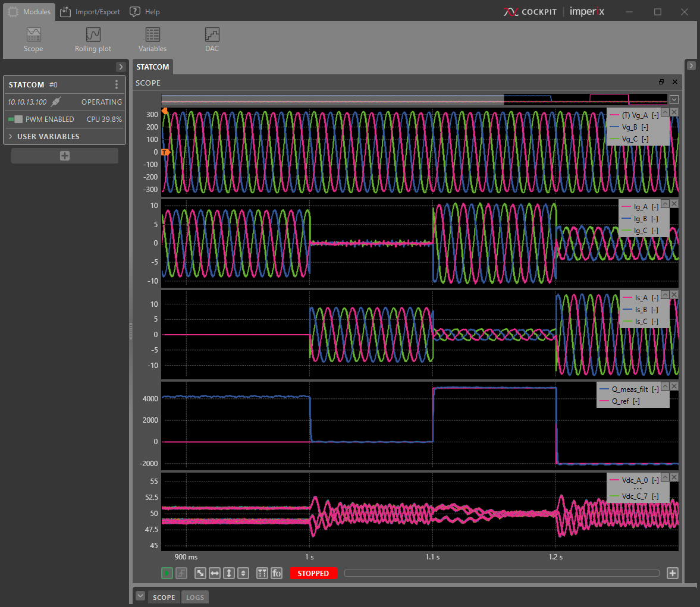Collapse the Vg_A legend with its chevron
The image size is (700, 607).
pyautogui.click(x=665, y=112)
